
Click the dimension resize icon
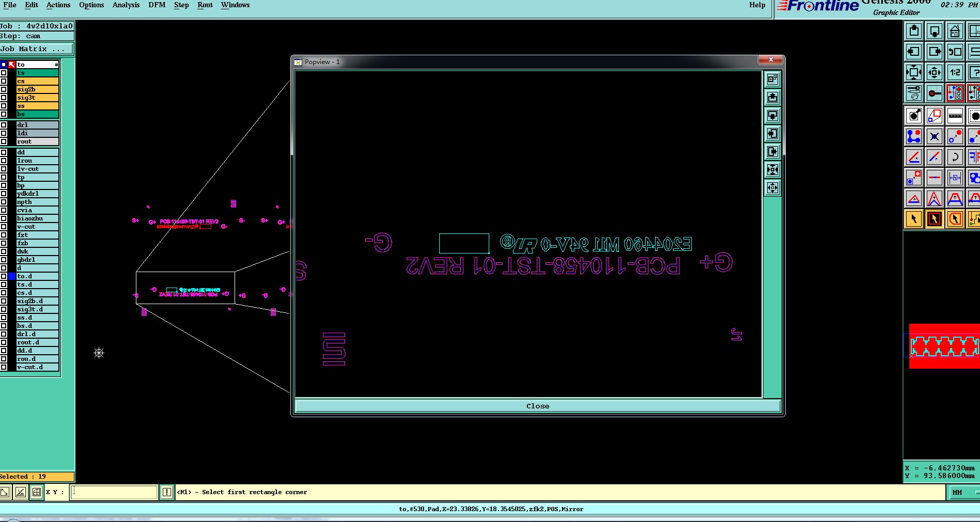tap(955, 178)
